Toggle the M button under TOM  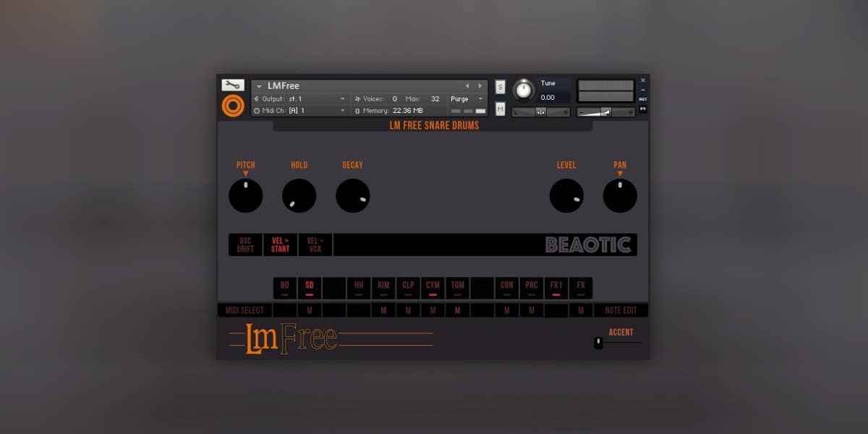(457, 310)
